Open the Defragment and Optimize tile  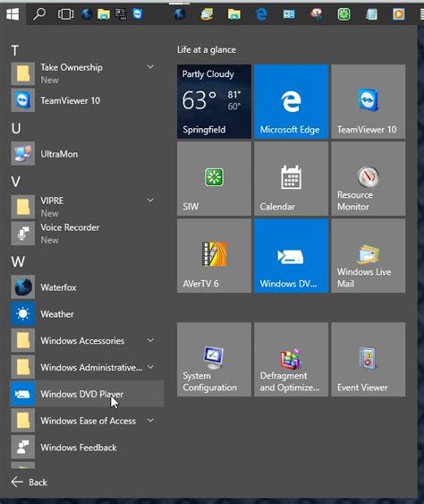point(291,359)
